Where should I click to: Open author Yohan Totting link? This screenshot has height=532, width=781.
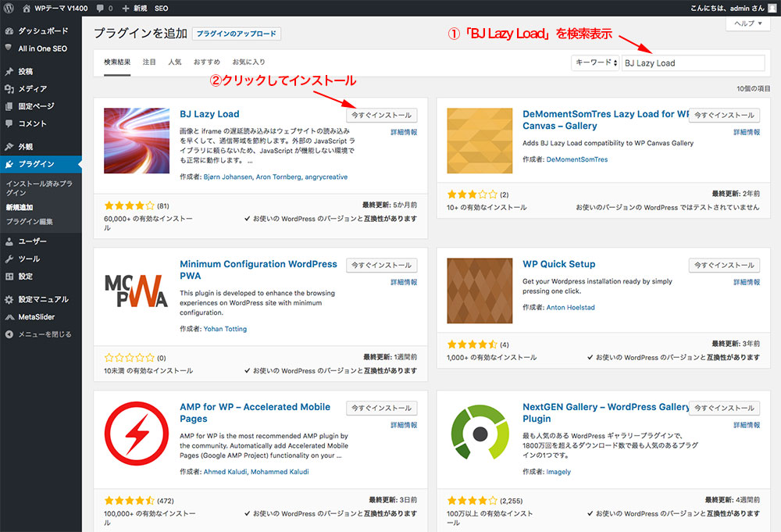pyautogui.click(x=225, y=329)
